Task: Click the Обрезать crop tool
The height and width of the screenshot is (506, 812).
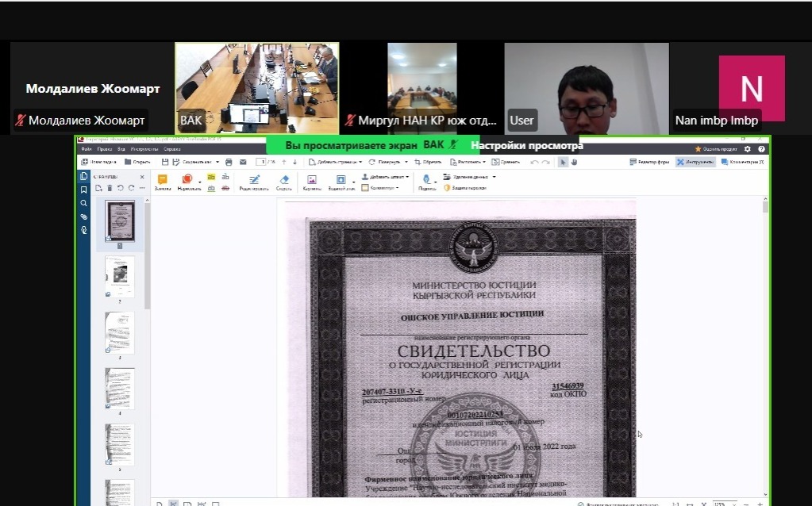Action: pos(428,162)
